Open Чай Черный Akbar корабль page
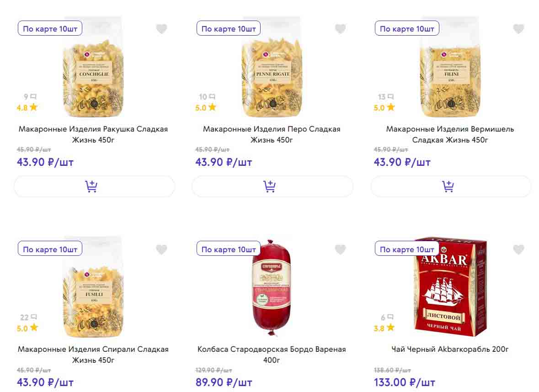 [450, 350]
